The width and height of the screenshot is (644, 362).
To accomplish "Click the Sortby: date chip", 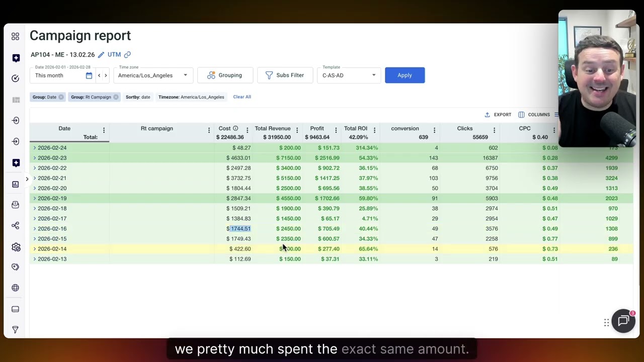I will (138, 97).
